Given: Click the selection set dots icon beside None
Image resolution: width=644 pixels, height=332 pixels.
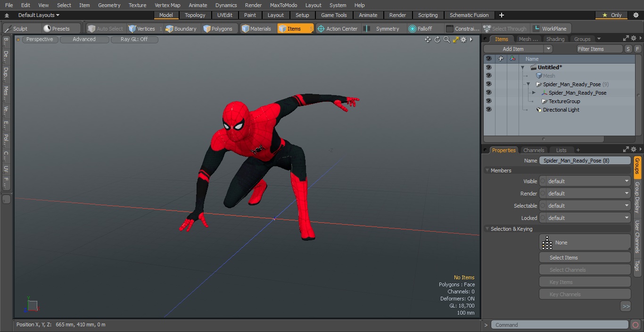Looking at the screenshot, I should click(x=547, y=243).
